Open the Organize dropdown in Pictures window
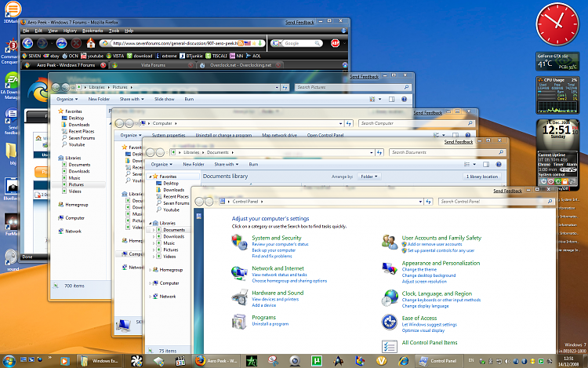Image resolution: width=588 pixels, height=368 pixels. (67, 100)
